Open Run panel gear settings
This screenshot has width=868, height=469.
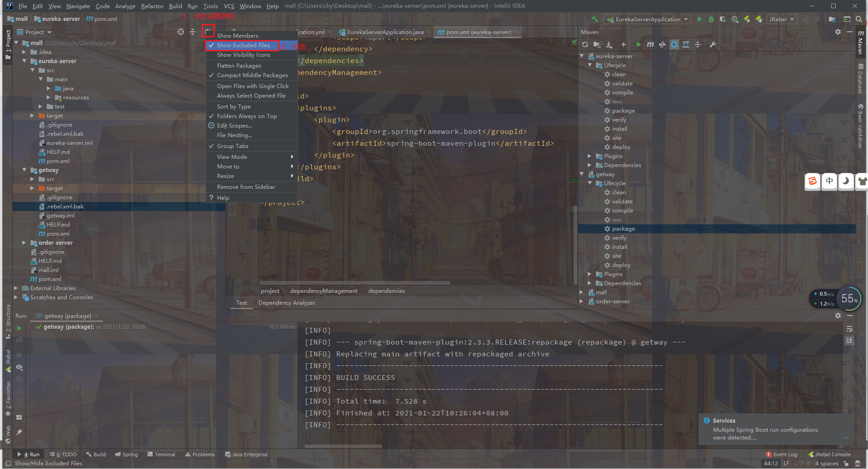(838, 316)
